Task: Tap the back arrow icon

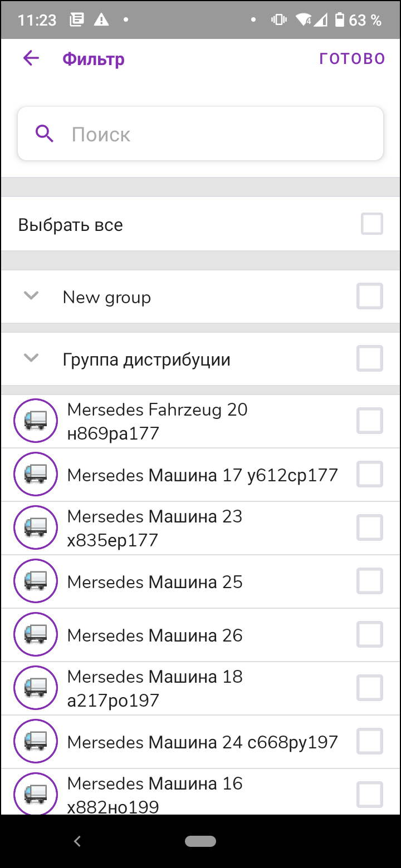Action: point(31,58)
